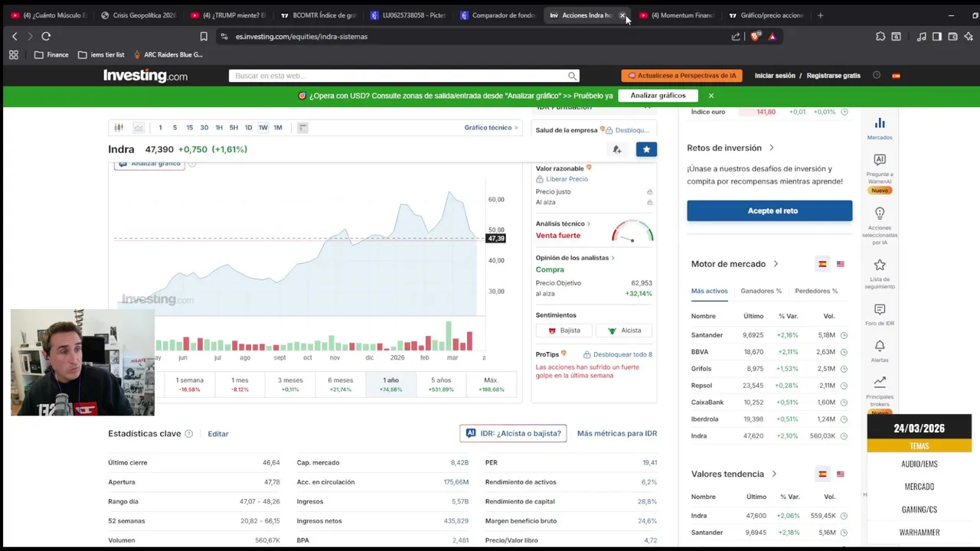
Task: Click the clock icon in the header
Action: pyautogui.click(x=877, y=75)
